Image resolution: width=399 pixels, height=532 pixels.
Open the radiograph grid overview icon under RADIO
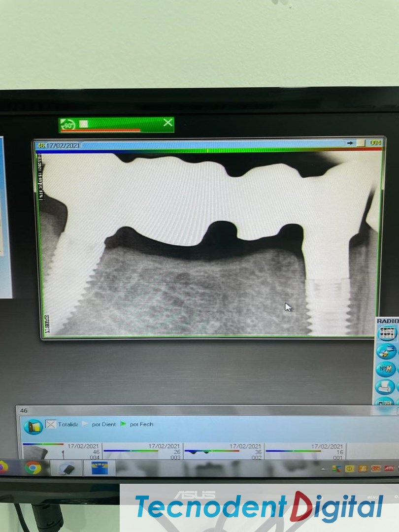coord(387,333)
